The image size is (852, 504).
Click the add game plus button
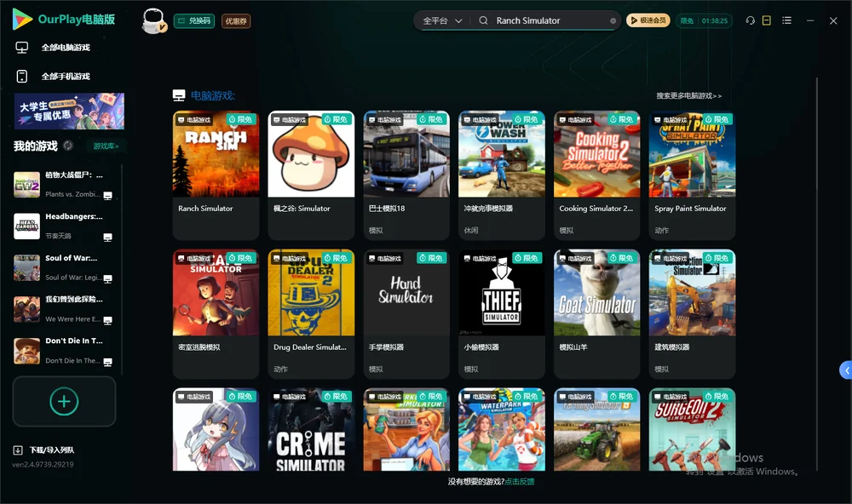[64, 401]
